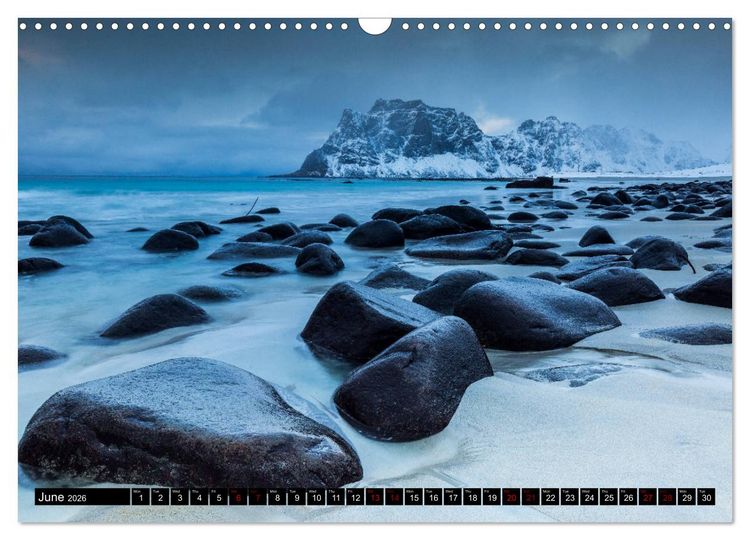Select date 29 in the calendar strip
The width and height of the screenshot is (750, 540).
687,496
